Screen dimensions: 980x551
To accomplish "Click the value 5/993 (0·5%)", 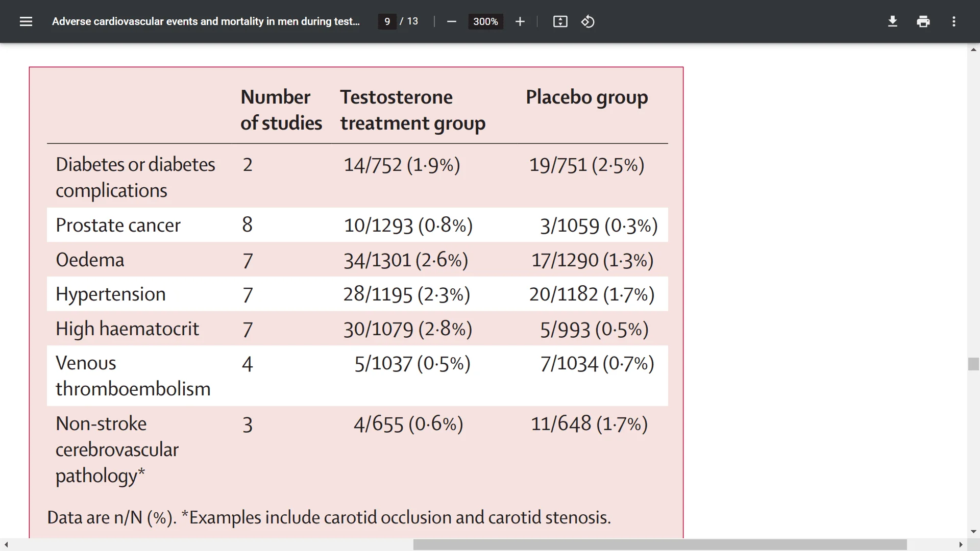I will [x=594, y=329].
